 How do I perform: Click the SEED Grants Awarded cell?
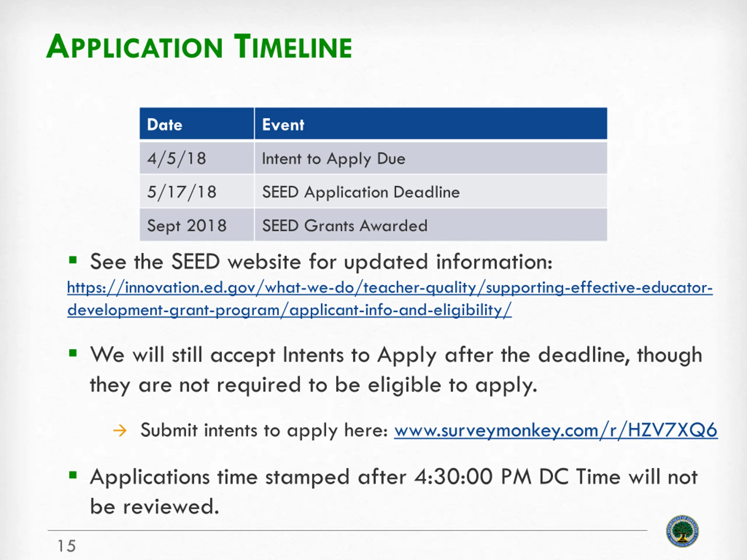[x=431, y=225]
